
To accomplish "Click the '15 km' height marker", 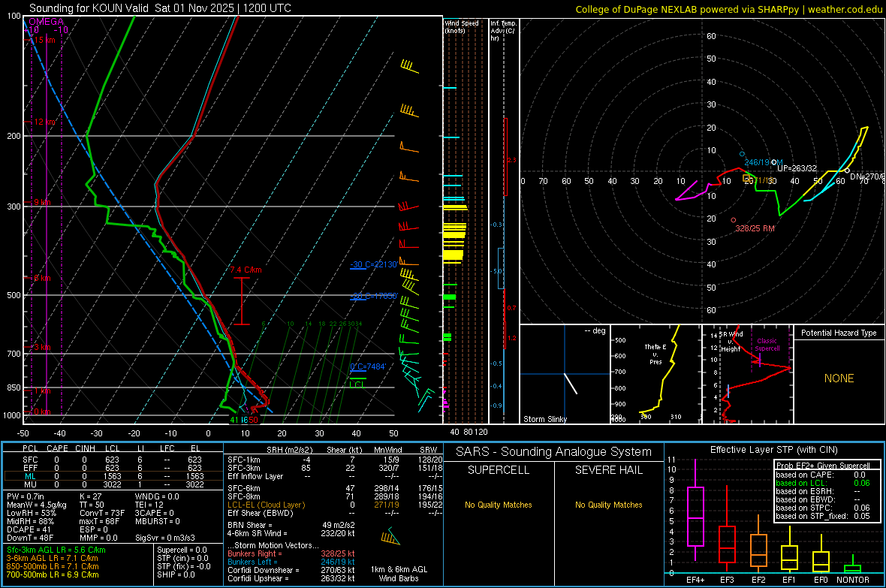I will coord(44,40).
